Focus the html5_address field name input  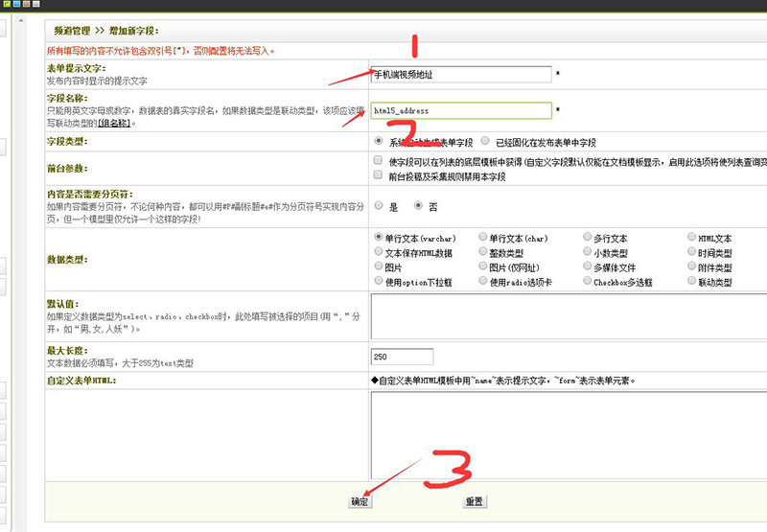click(x=460, y=111)
